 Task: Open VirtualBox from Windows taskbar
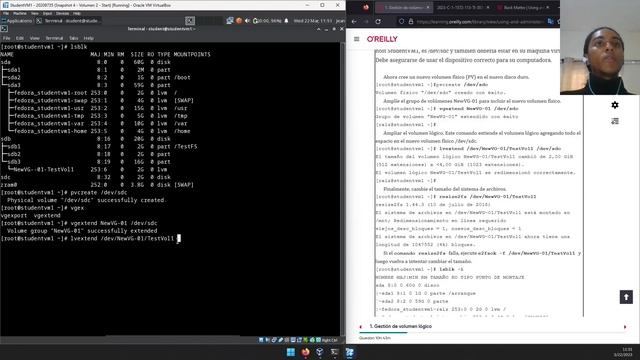click(x=320, y=352)
